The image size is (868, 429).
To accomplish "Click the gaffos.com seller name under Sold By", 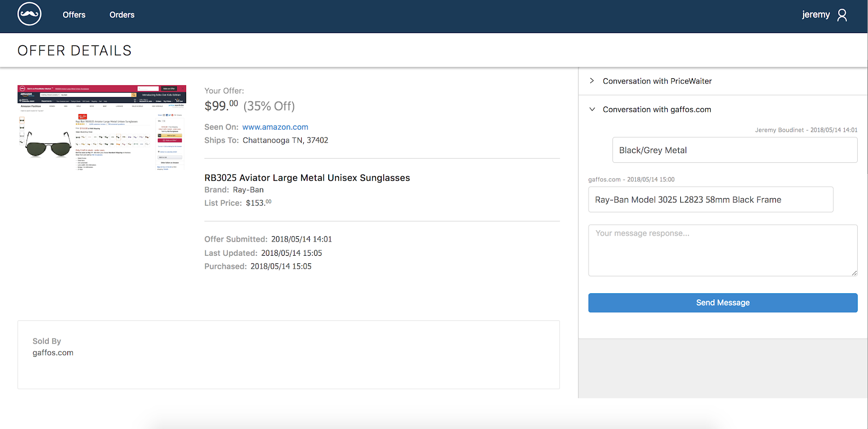I will [x=53, y=352].
